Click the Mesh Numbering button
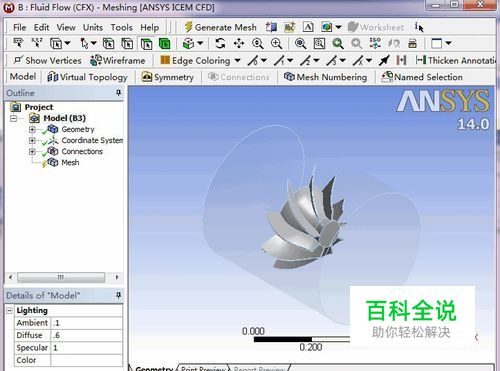 [x=325, y=77]
